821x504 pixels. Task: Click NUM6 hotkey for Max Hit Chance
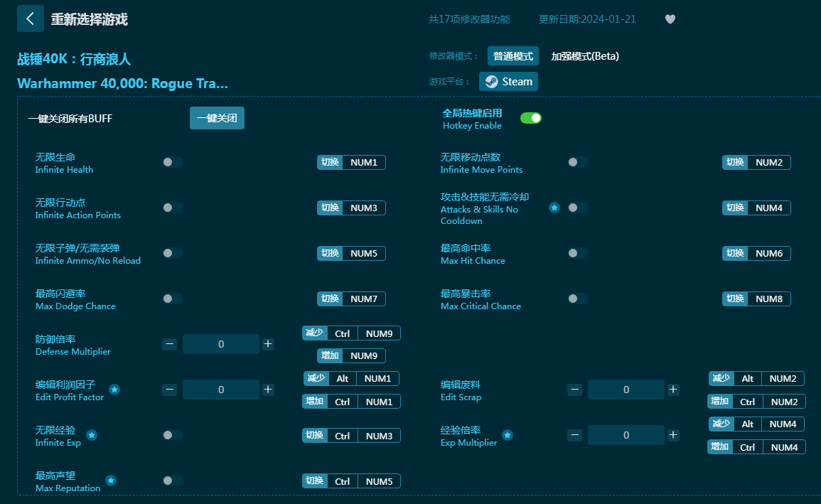tap(756, 253)
